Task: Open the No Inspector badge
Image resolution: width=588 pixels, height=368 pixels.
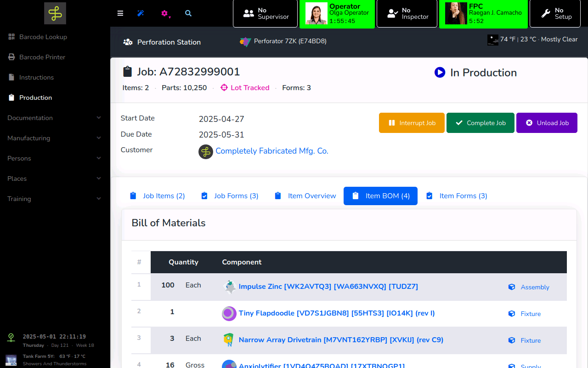Action: pyautogui.click(x=407, y=14)
